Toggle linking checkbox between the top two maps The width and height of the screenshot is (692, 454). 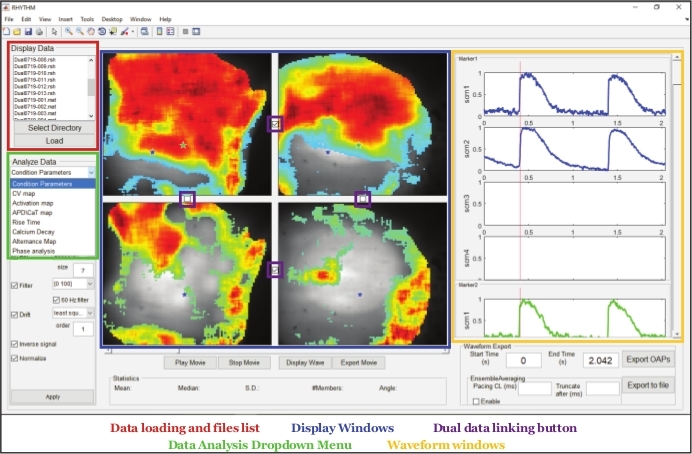(x=275, y=124)
